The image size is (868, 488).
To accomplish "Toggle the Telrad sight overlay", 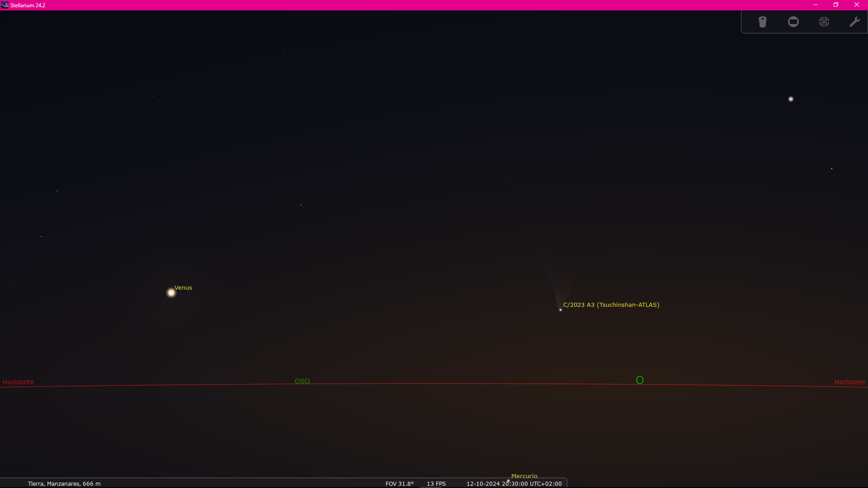I will coord(824,22).
